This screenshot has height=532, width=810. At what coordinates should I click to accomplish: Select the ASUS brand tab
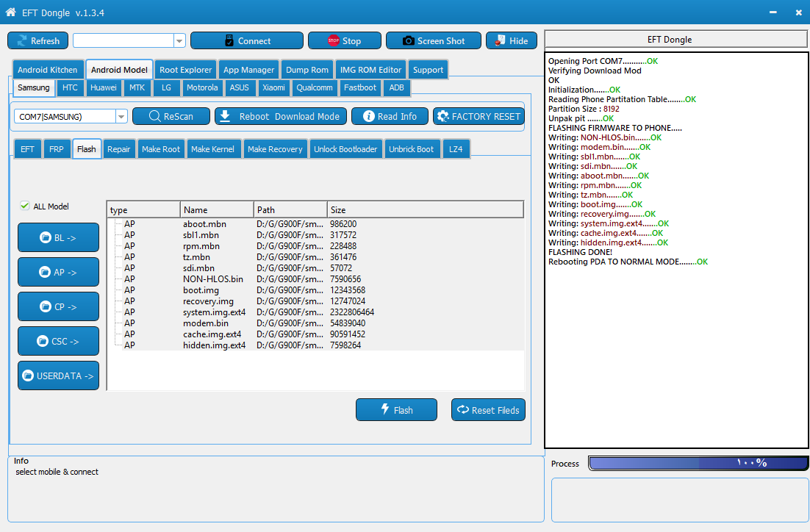pyautogui.click(x=239, y=87)
